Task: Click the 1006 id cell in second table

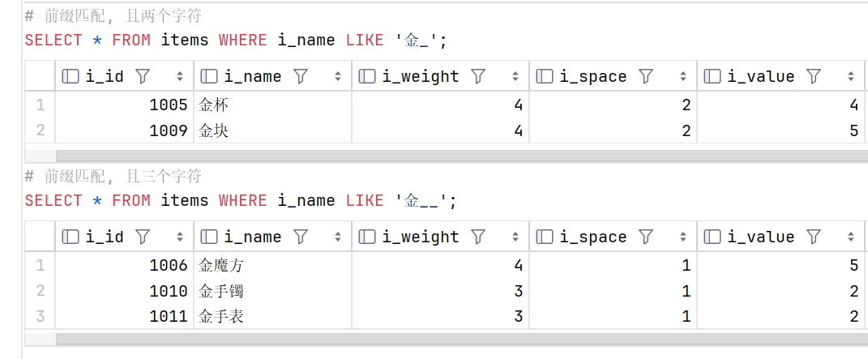Action: (x=125, y=266)
